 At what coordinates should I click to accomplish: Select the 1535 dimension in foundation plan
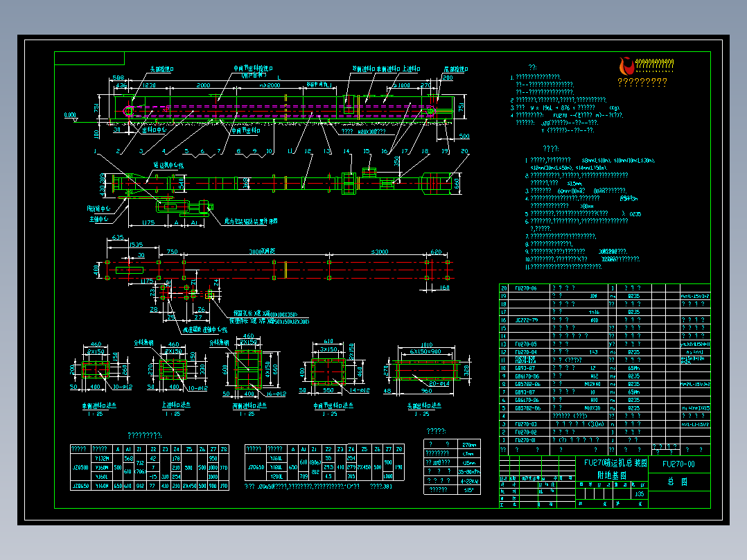click(x=136, y=245)
